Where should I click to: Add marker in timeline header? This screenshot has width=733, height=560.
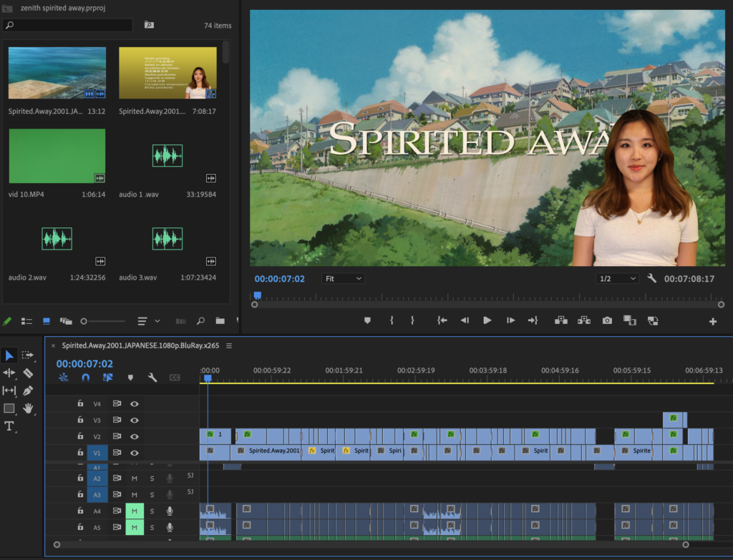pos(130,378)
